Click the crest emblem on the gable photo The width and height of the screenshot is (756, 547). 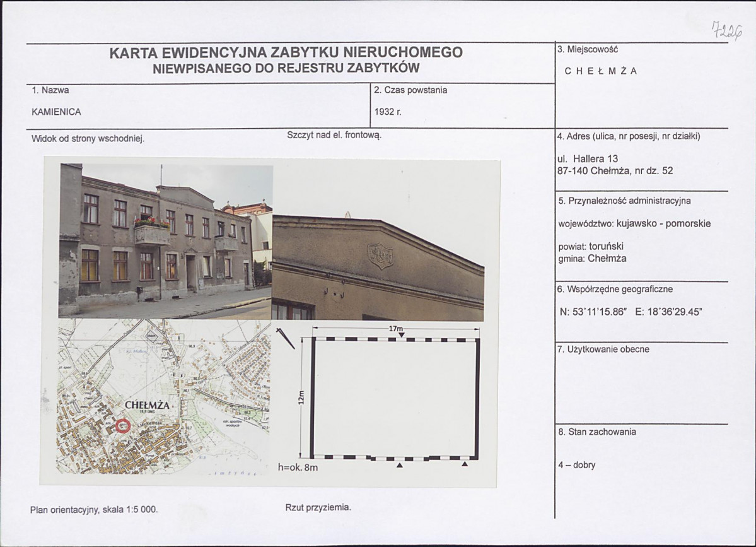tap(380, 256)
